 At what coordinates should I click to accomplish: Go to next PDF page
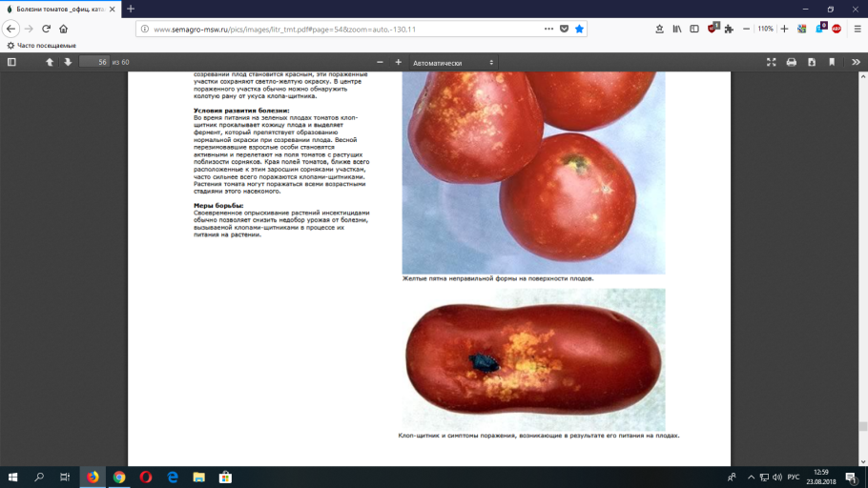(68, 62)
